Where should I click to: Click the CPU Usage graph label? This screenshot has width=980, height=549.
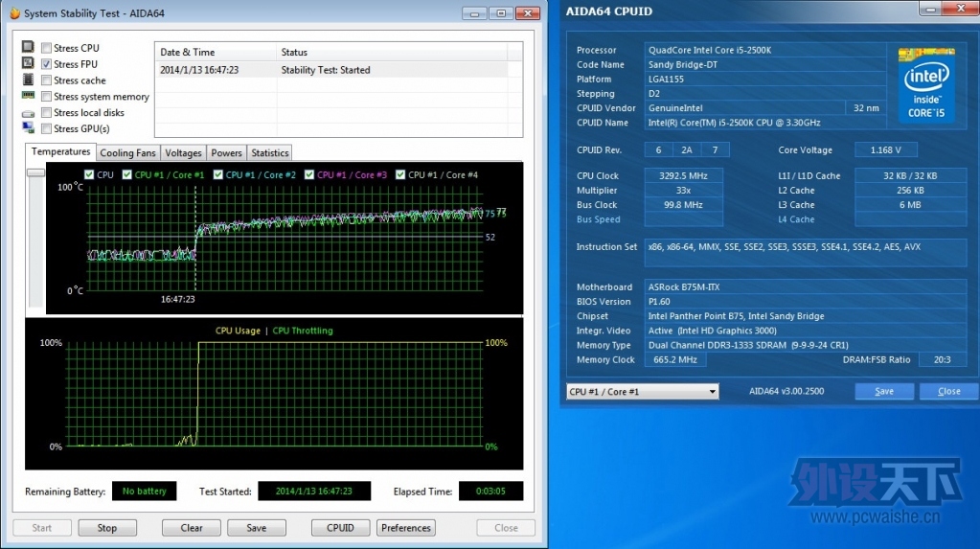(x=238, y=331)
